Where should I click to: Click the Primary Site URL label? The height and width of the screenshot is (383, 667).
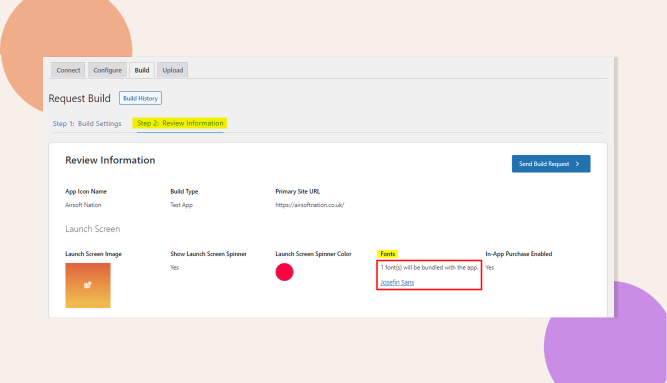[x=297, y=192]
